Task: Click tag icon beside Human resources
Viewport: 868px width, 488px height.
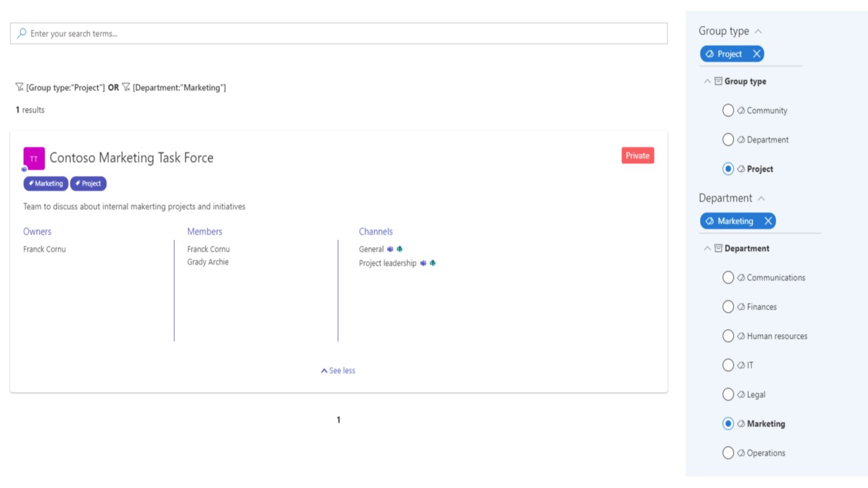Action: point(741,336)
